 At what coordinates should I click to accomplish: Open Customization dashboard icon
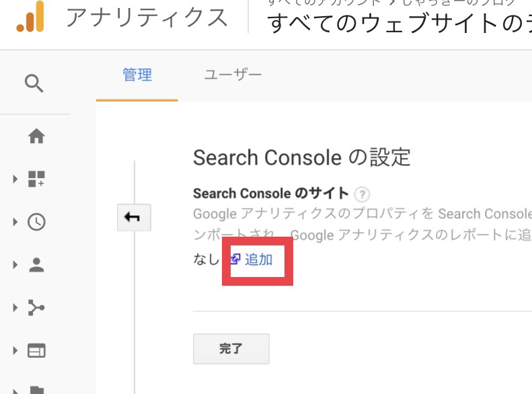click(36, 179)
